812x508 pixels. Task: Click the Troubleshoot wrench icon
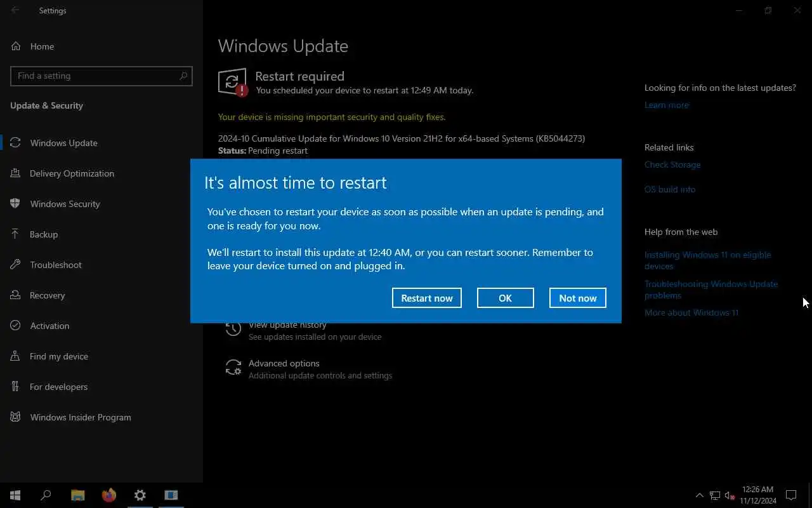[16, 265]
